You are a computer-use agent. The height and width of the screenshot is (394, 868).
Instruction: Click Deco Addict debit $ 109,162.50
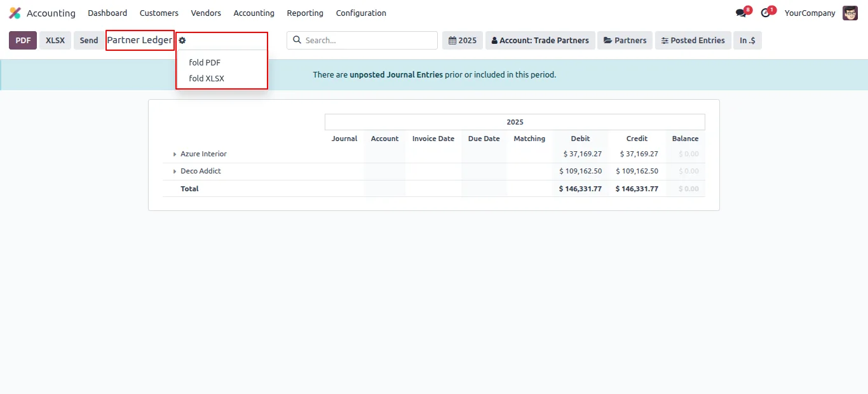click(x=581, y=172)
